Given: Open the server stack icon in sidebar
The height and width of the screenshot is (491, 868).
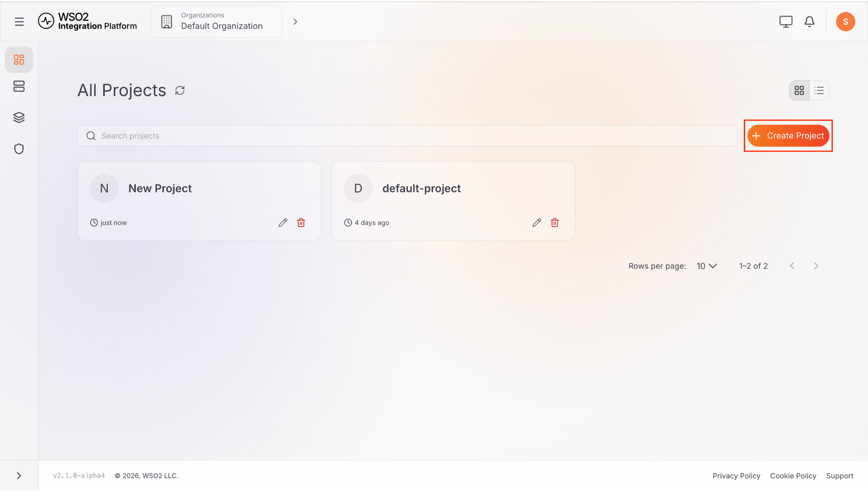Looking at the screenshot, I should point(19,86).
